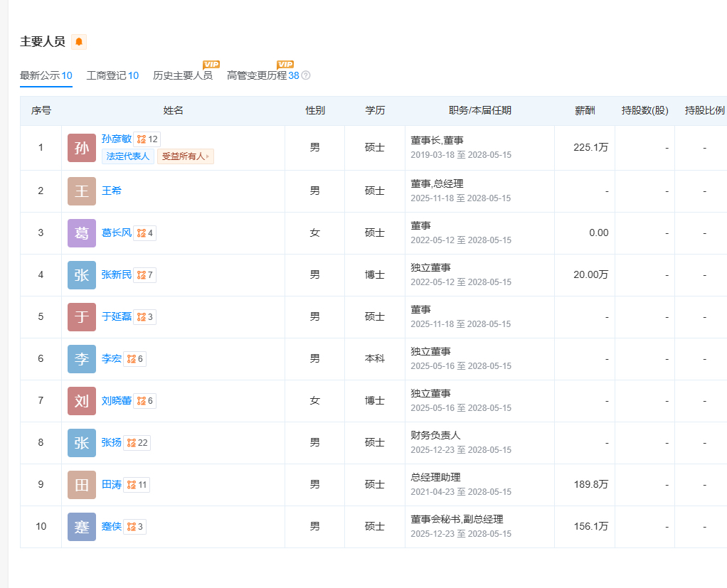
Task: Select the 最新公示 tab
Action: click(46, 75)
